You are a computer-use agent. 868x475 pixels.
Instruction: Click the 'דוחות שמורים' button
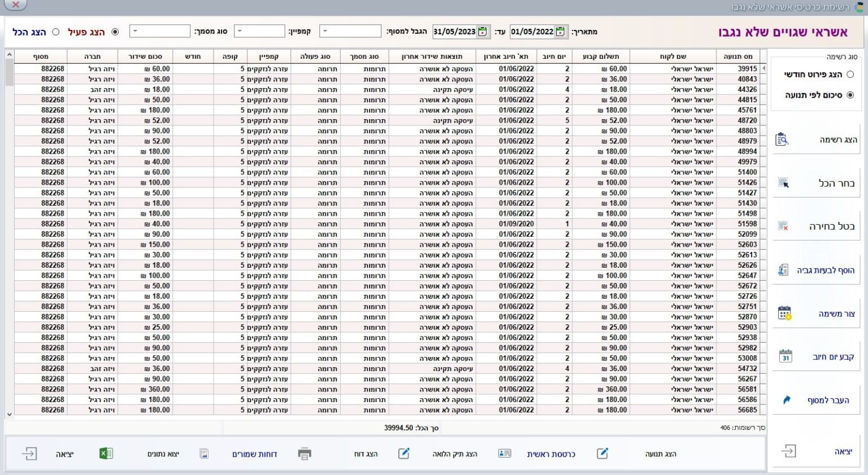click(x=254, y=454)
